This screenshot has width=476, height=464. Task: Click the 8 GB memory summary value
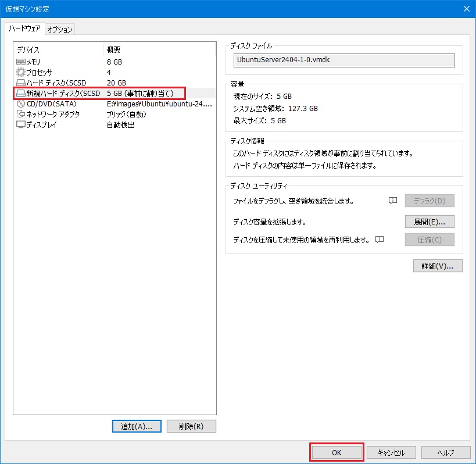pyautogui.click(x=114, y=62)
